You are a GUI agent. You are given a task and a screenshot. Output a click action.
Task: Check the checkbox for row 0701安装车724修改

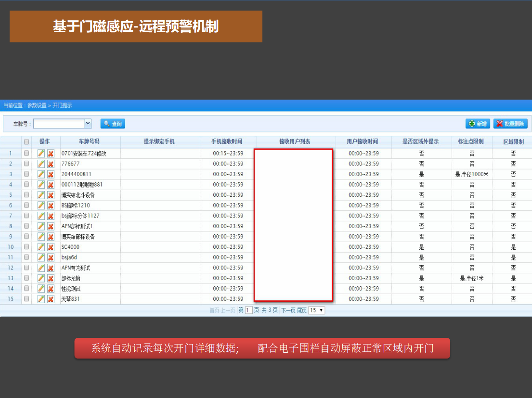point(26,154)
